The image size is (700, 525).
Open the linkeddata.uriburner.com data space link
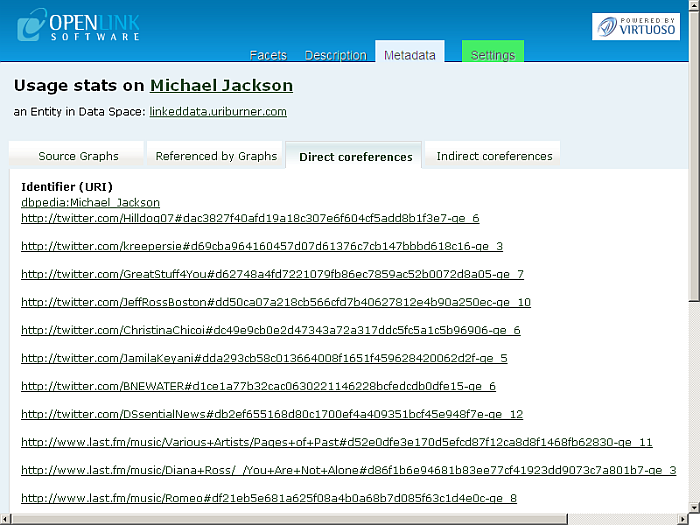pos(218,112)
